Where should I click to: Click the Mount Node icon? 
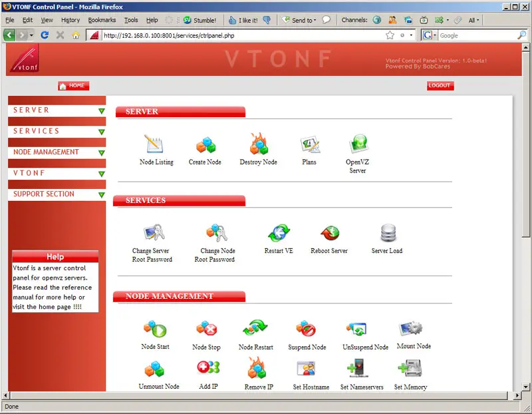[x=410, y=328]
